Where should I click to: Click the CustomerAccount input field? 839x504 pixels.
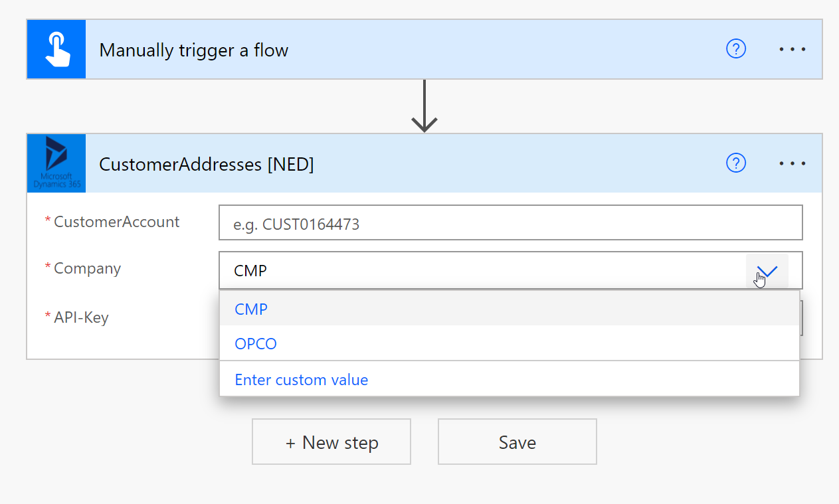coord(510,223)
